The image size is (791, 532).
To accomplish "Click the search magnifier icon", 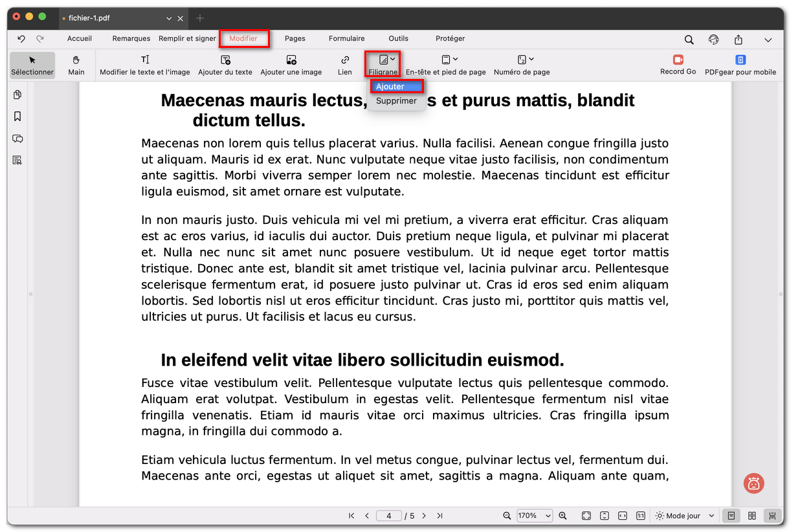I will [689, 39].
